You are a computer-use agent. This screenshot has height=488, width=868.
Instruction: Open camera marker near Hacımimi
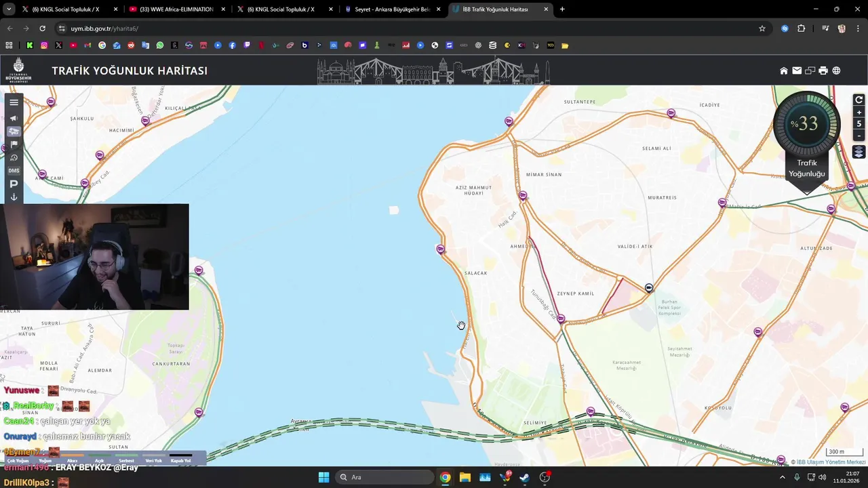[x=100, y=155]
